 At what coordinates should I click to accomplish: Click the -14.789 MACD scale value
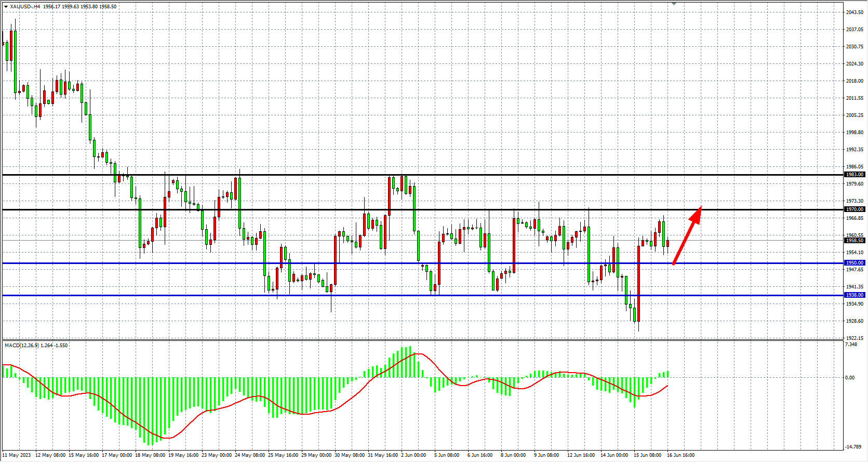(853, 447)
